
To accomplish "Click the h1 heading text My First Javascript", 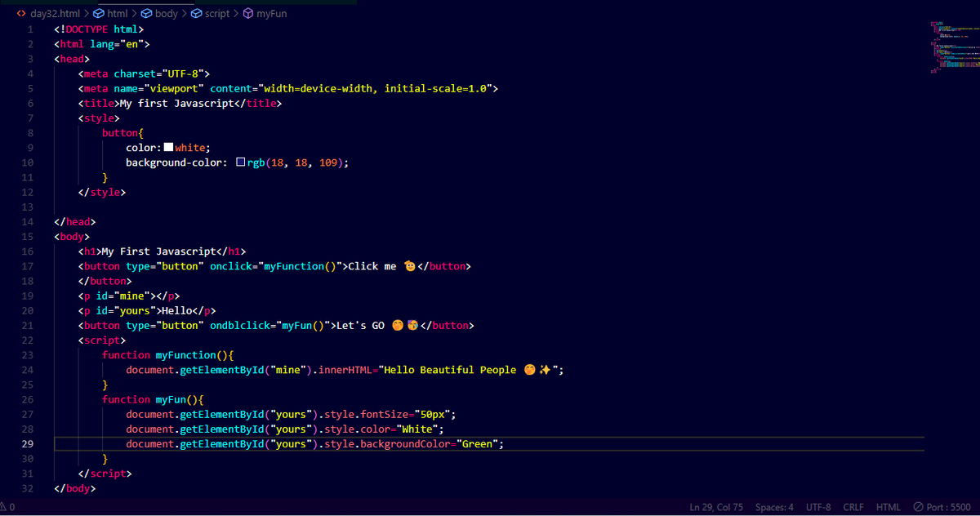I will [158, 251].
